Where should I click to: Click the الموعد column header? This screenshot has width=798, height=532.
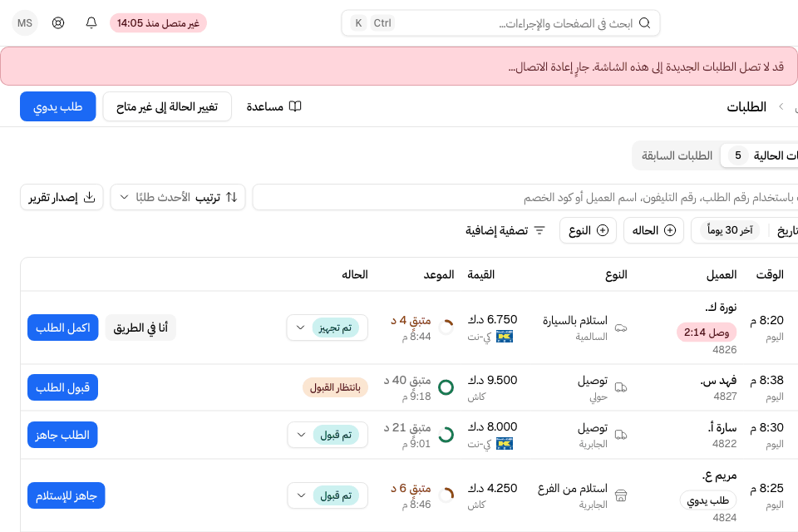pos(439,274)
